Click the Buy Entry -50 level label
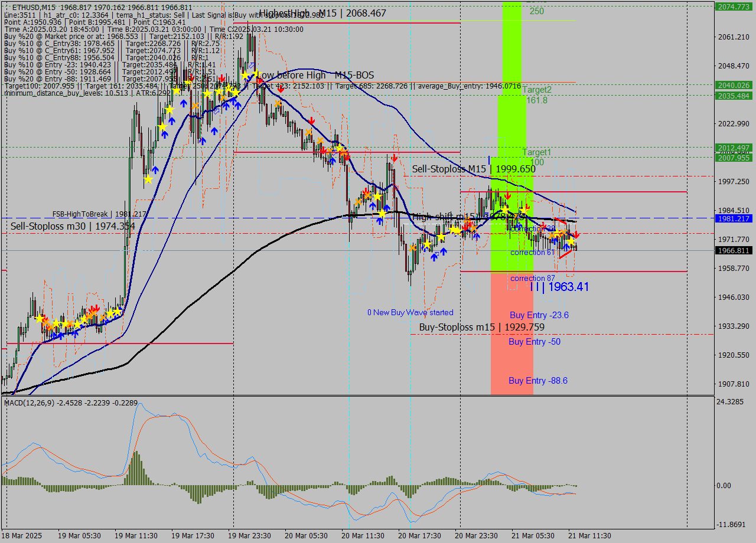The width and height of the screenshot is (756, 543). [533, 342]
